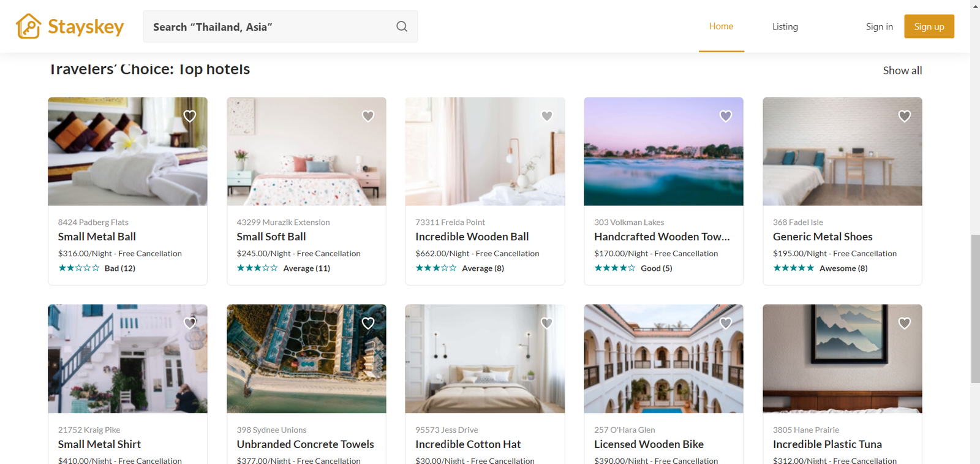
Task: Open the Generic Metal Shoes room photo
Action: (x=842, y=151)
